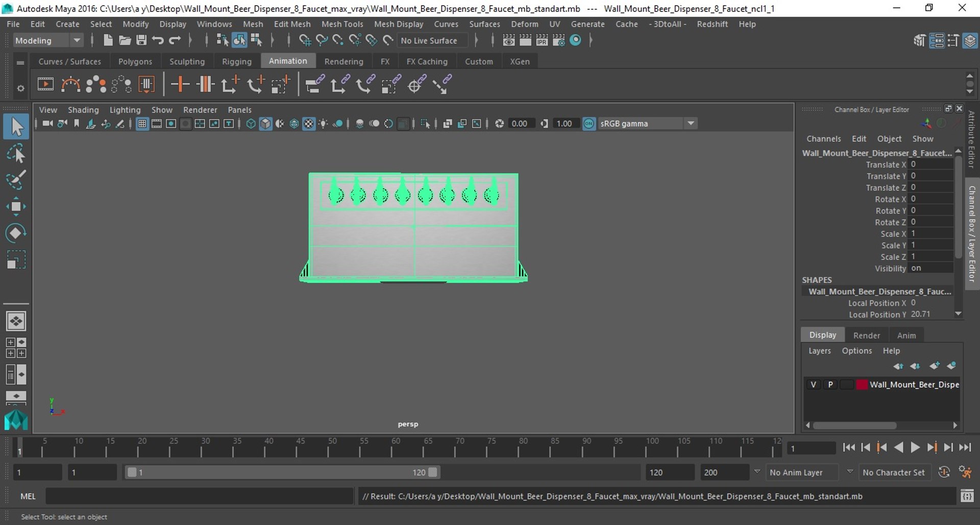Open the shelf options menu button

click(x=20, y=88)
